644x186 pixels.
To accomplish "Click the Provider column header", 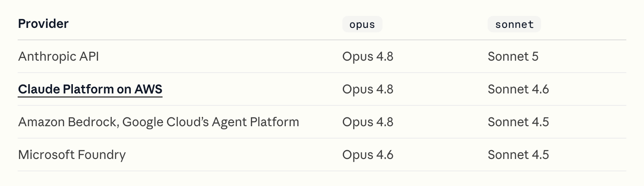I will pyautogui.click(x=43, y=24).
